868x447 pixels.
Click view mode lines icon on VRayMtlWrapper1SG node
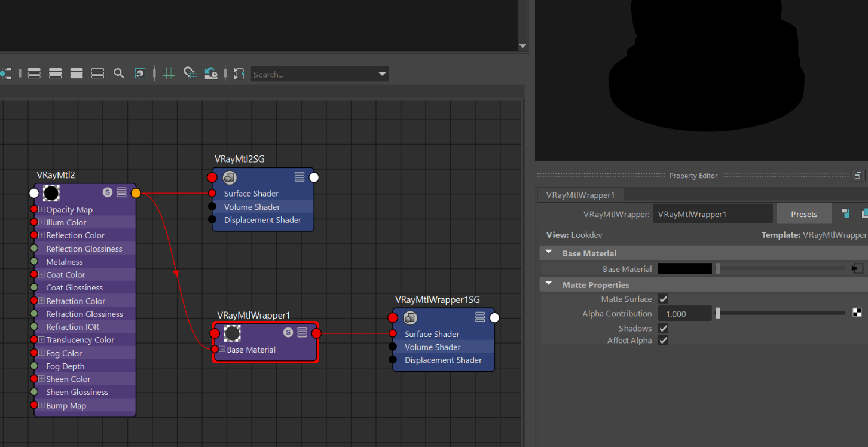(x=480, y=317)
